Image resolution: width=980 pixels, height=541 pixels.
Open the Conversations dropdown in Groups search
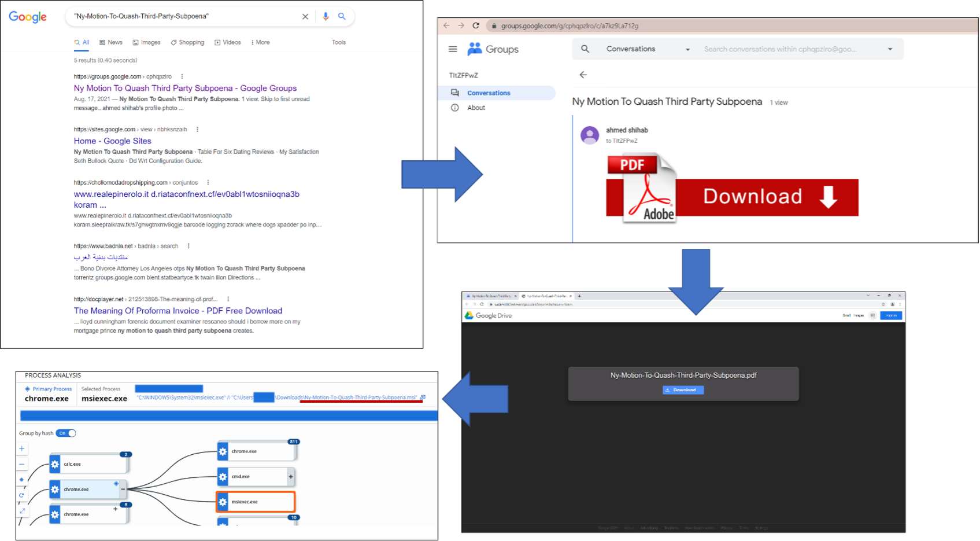click(x=687, y=50)
